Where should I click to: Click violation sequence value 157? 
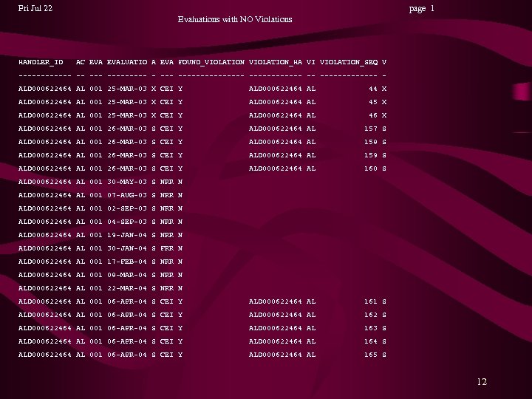pos(370,129)
